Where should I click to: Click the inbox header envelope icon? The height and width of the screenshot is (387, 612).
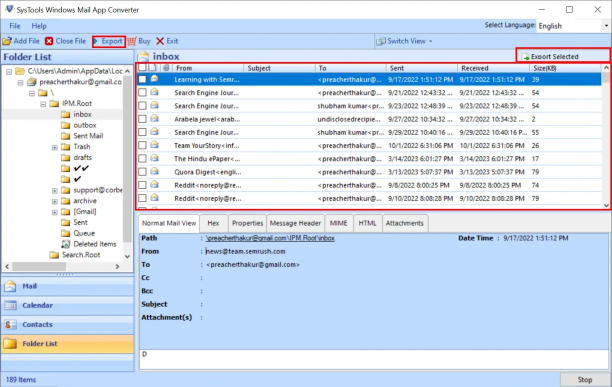[144, 57]
